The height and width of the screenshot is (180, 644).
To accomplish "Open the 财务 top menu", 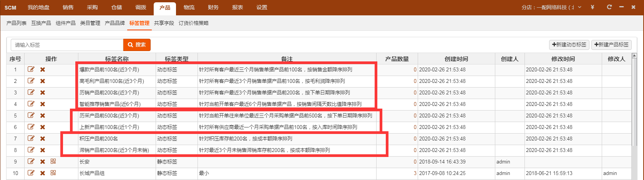I will [213, 8].
